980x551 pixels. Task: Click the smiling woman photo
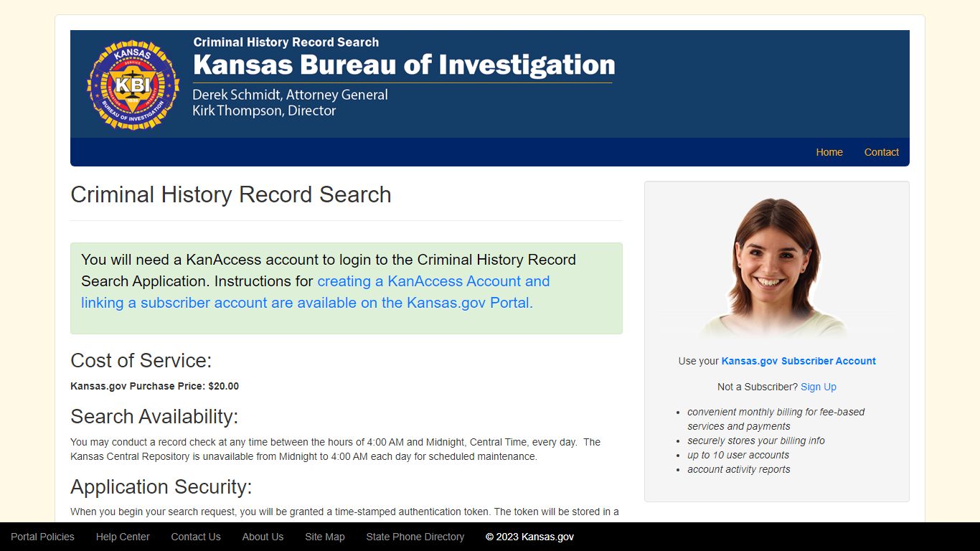pos(776,267)
